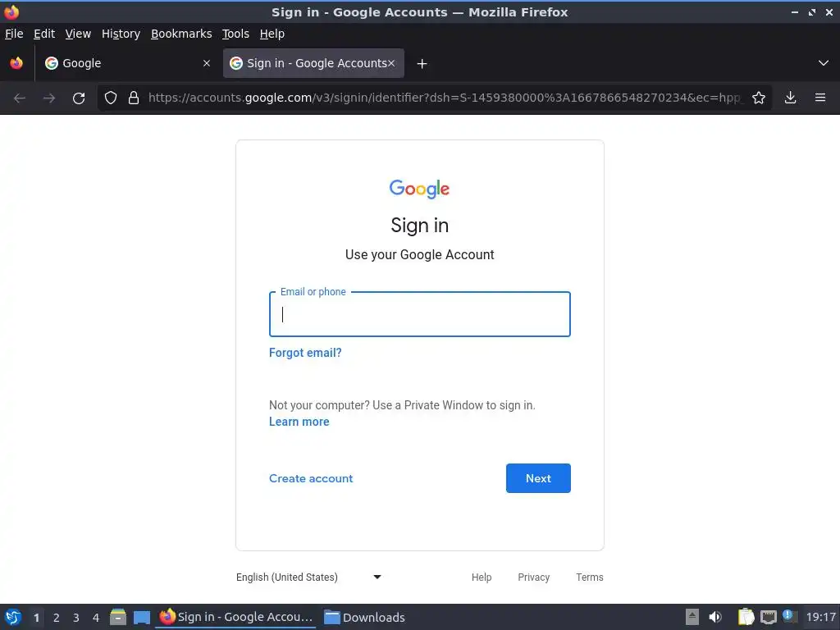Open the Firefox downloads panel
This screenshot has width=840, height=630.
790,98
